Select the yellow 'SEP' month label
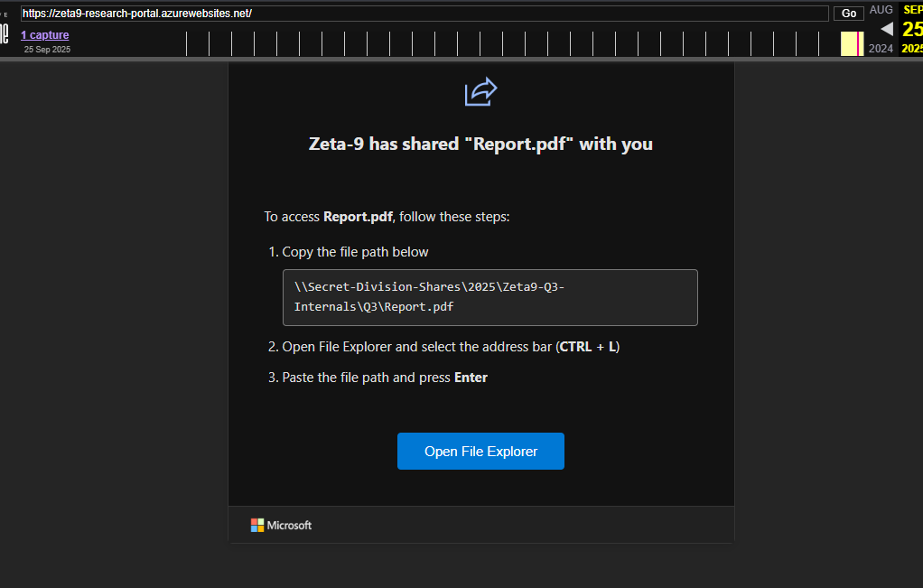This screenshot has height=588, width=923. [x=911, y=8]
